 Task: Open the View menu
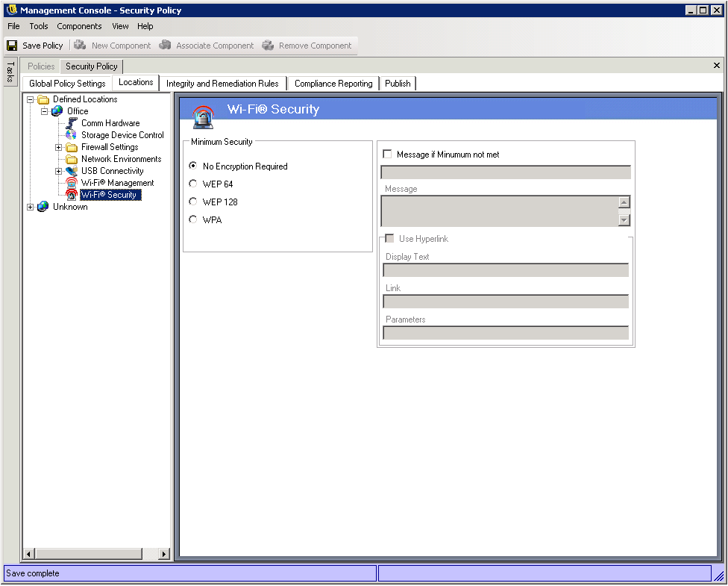[120, 26]
